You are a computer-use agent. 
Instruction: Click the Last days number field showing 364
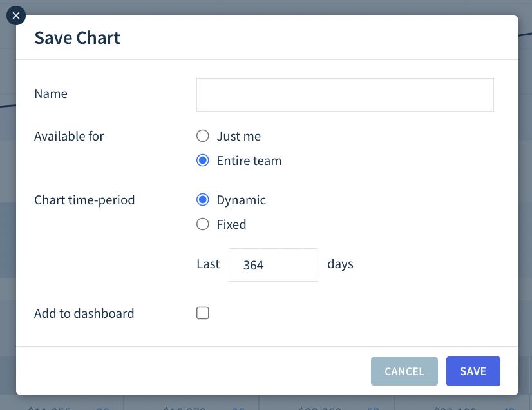click(x=273, y=265)
